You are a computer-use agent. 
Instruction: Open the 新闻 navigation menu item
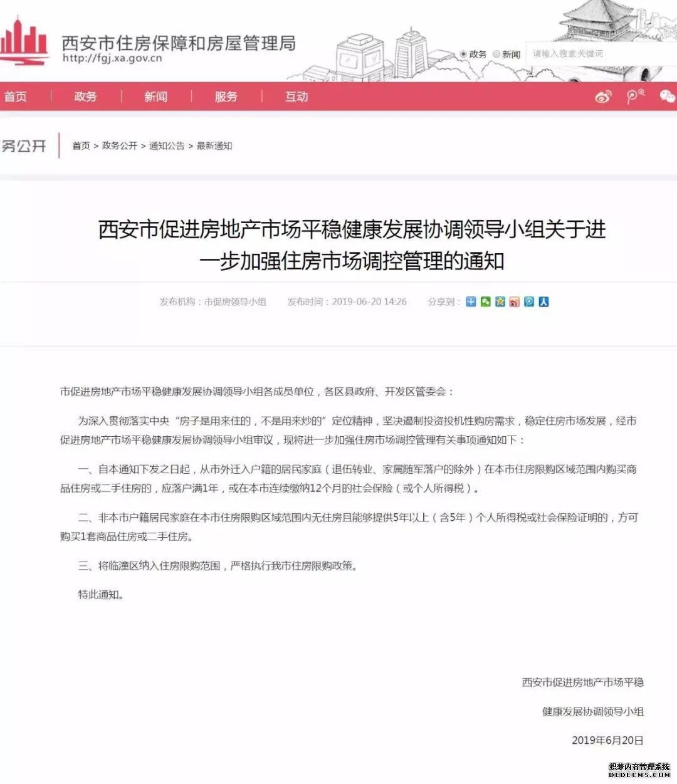click(156, 97)
